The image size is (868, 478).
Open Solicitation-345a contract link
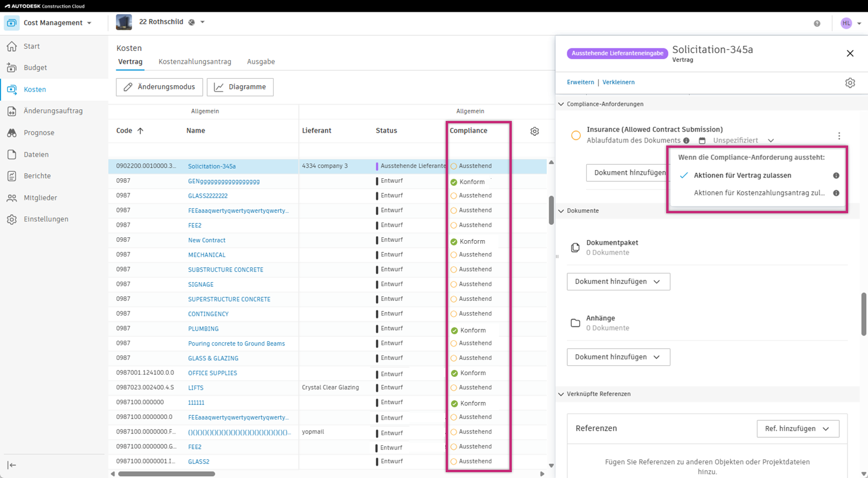pos(212,167)
